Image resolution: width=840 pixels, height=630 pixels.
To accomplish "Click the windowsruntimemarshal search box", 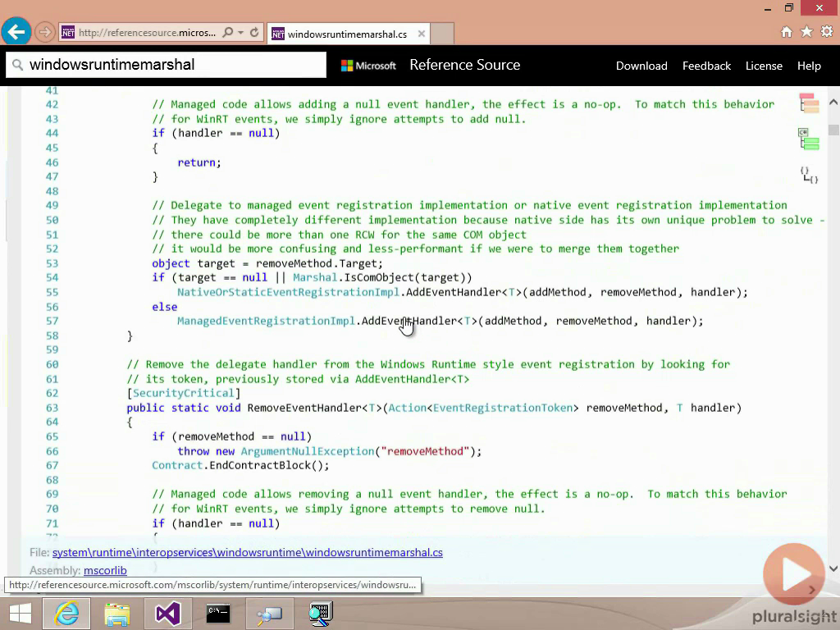I will click(x=166, y=65).
